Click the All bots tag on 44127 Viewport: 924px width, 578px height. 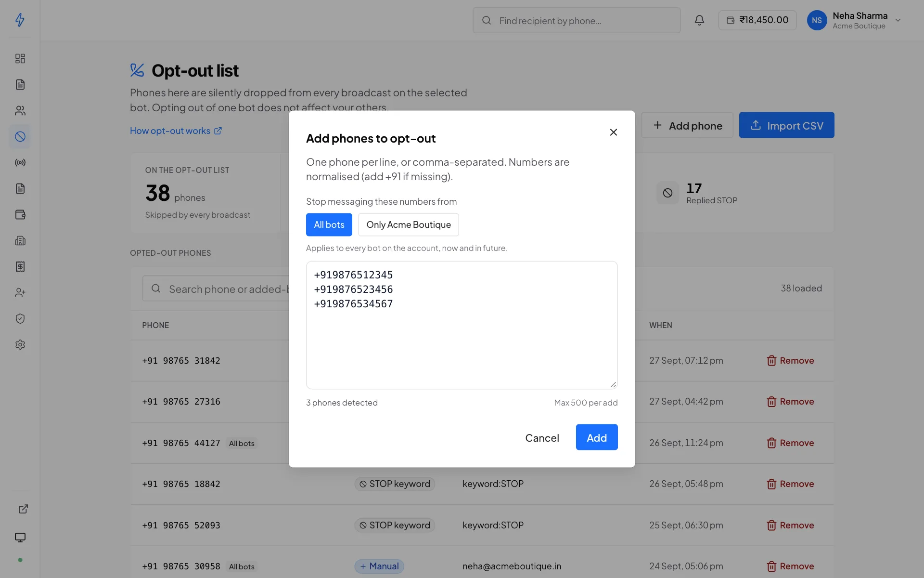(242, 444)
